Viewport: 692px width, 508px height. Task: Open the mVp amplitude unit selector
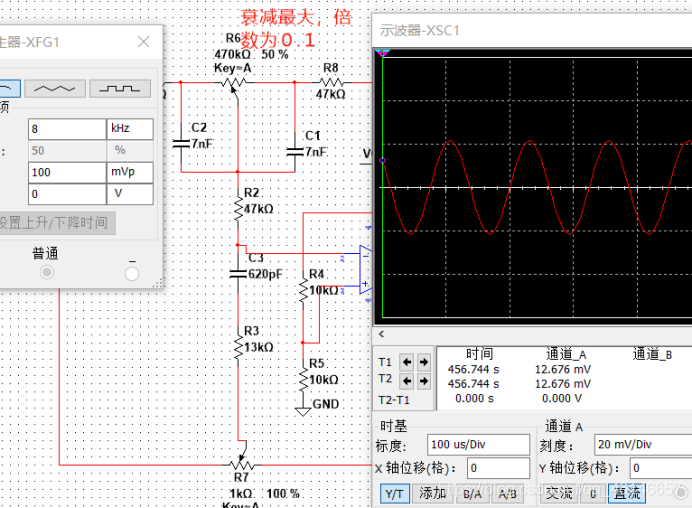[130, 172]
